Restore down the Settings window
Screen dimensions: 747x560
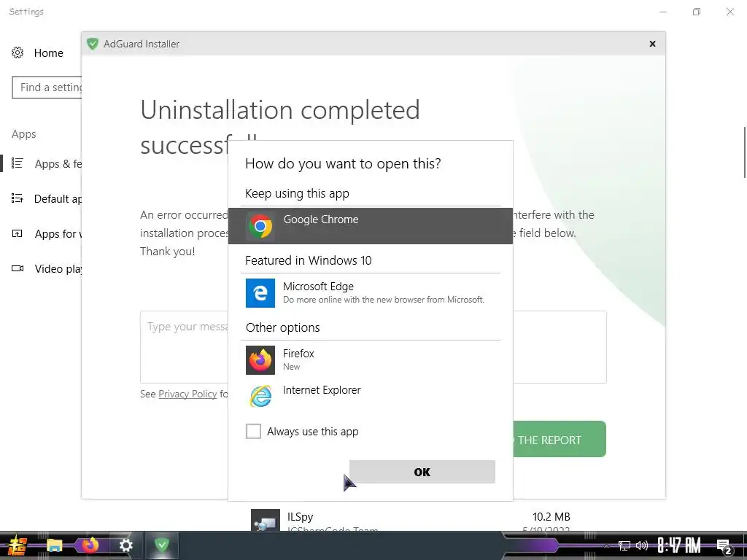[x=697, y=12]
